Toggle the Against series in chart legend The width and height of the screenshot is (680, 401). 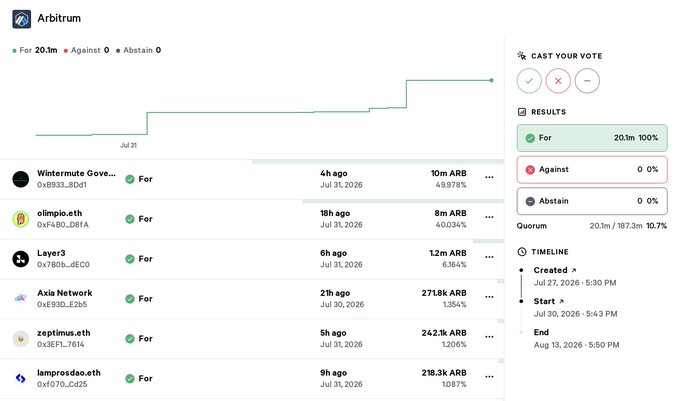(86, 50)
